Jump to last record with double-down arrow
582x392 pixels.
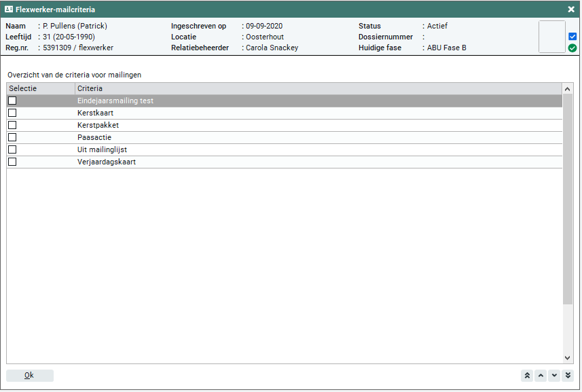pyautogui.click(x=568, y=376)
